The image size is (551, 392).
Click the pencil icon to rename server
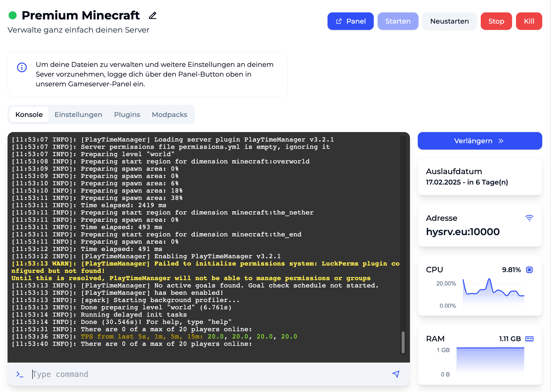tap(153, 16)
